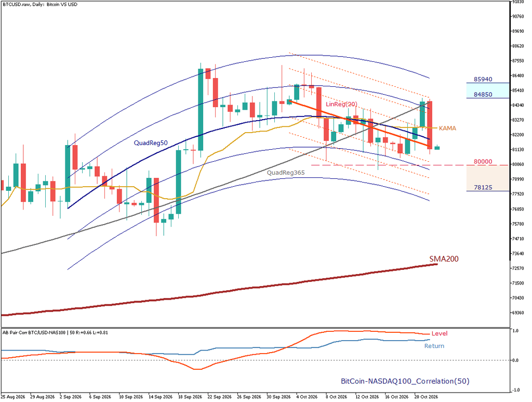Click the Return correlation label

pos(434,346)
